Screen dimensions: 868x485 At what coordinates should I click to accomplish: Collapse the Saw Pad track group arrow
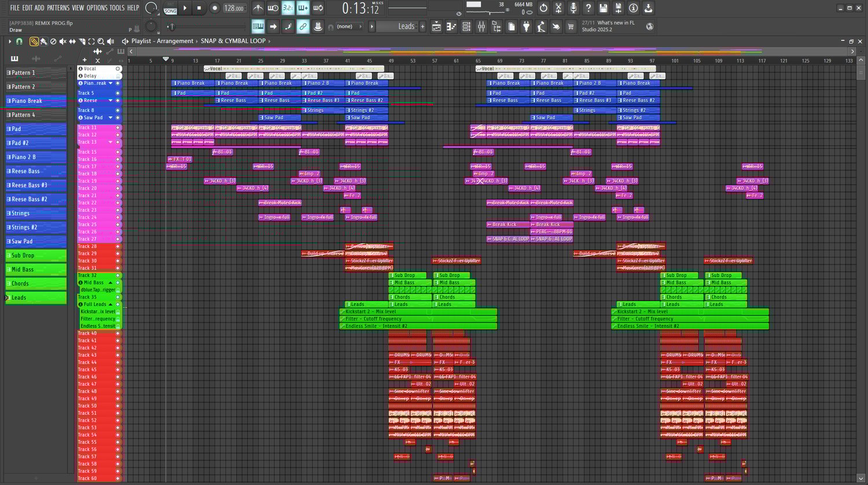point(111,117)
